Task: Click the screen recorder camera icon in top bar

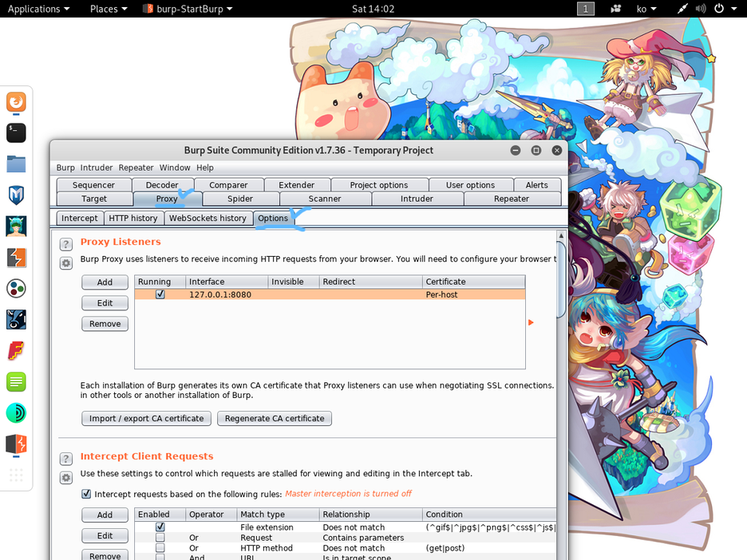Action: click(x=615, y=9)
